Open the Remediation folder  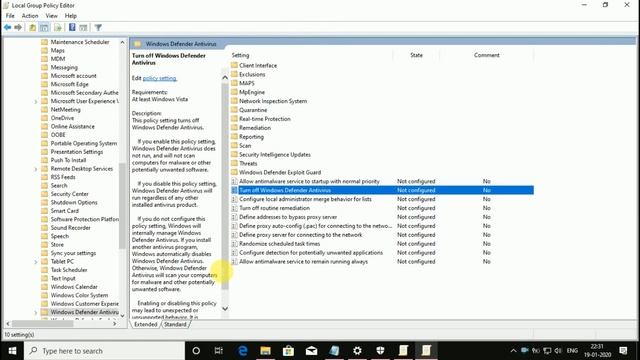pyautogui.click(x=251, y=128)
